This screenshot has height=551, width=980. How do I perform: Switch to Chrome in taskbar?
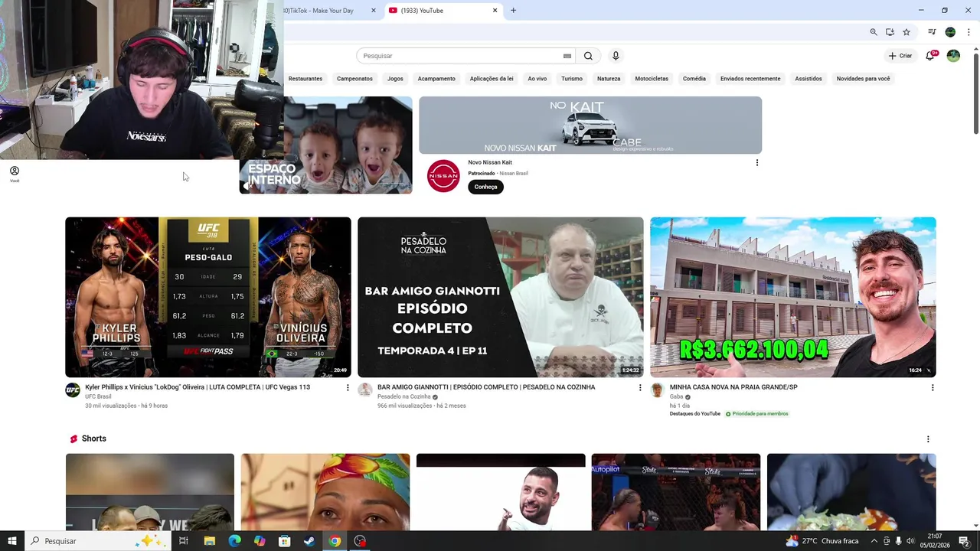(335, 541)
